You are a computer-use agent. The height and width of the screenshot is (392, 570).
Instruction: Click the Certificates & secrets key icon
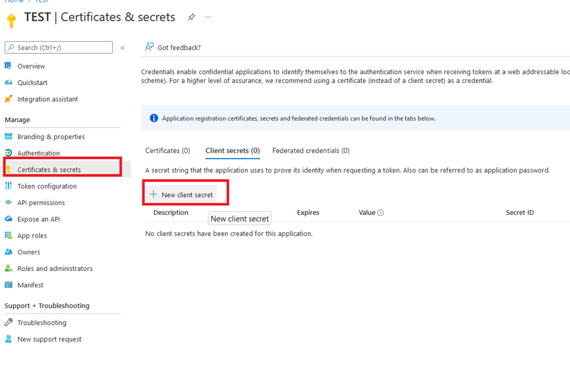click(x=8, y=169)
